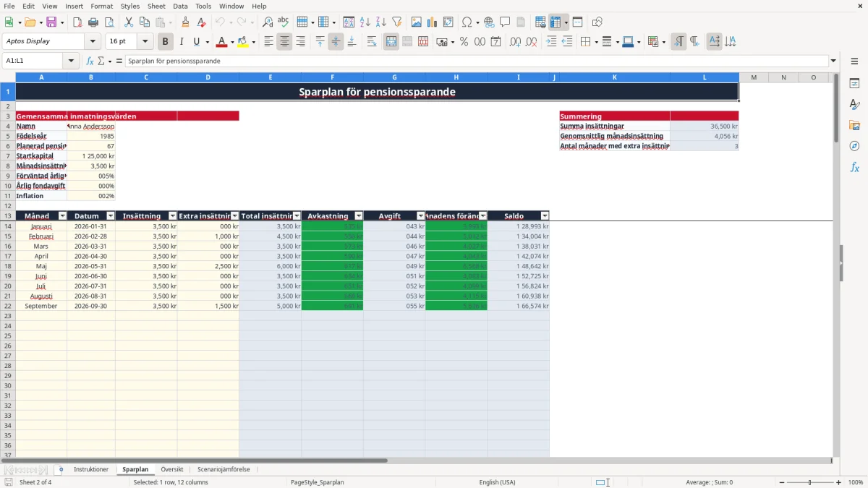Toggle Freeze Rows and Columns
This screenshot has width=868, height=488.
(x=556, y=22)
